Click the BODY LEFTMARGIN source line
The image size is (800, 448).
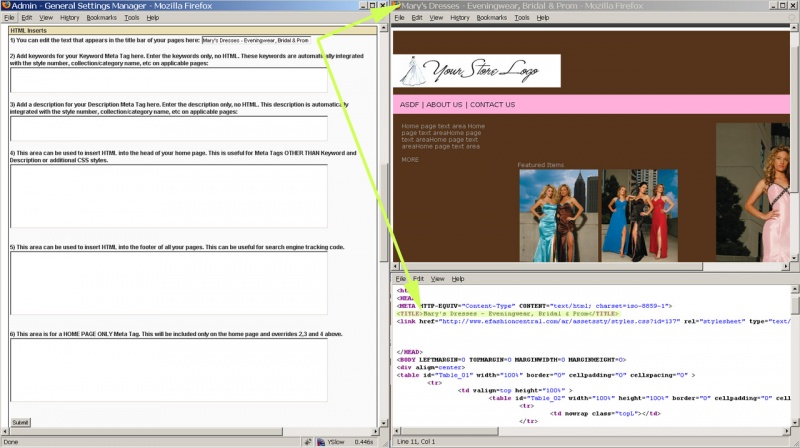tap(511, 360)
